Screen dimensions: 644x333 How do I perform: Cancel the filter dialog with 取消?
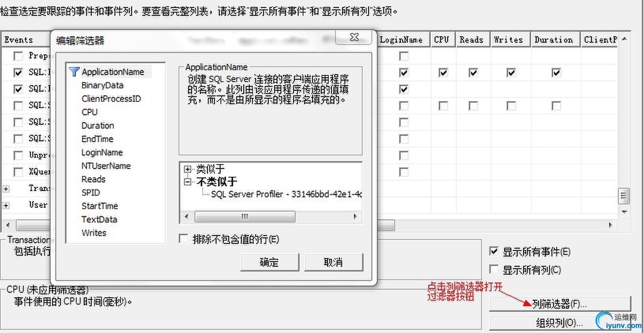point(333,262)
